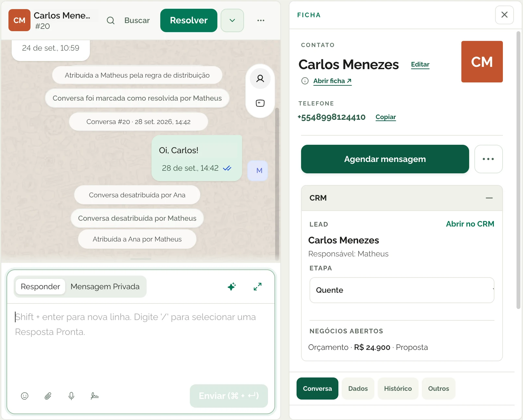This screenshot has width=523, height=420.
Task: Click the bot icon below the contact icon
Action: (x=260, y=103)
